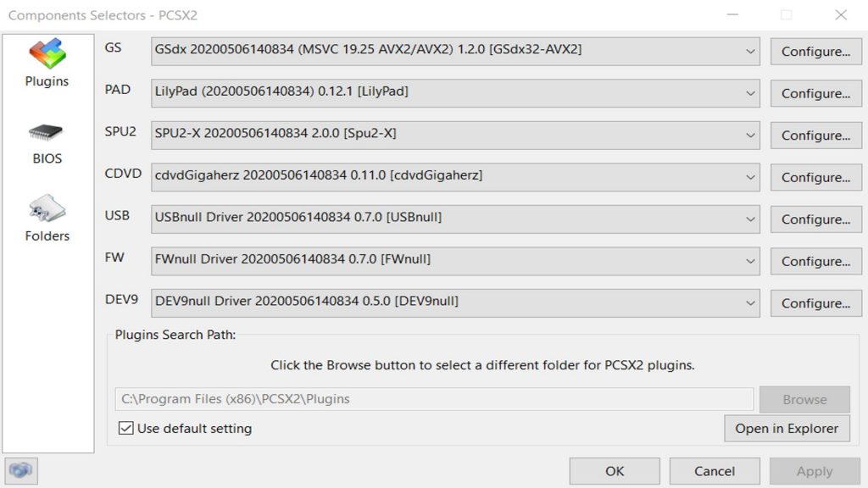Click inside the Plugins Search Path field

coord(424,398)
